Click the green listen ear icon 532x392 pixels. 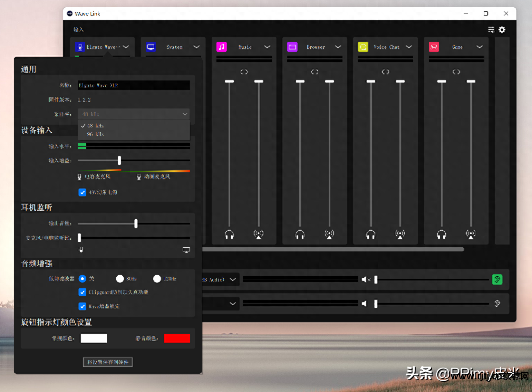(x=497, y=279)
